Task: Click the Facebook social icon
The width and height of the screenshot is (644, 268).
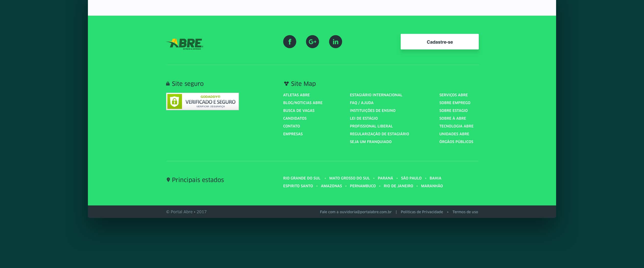Action: pyautogui.click(x=290, y=42)
